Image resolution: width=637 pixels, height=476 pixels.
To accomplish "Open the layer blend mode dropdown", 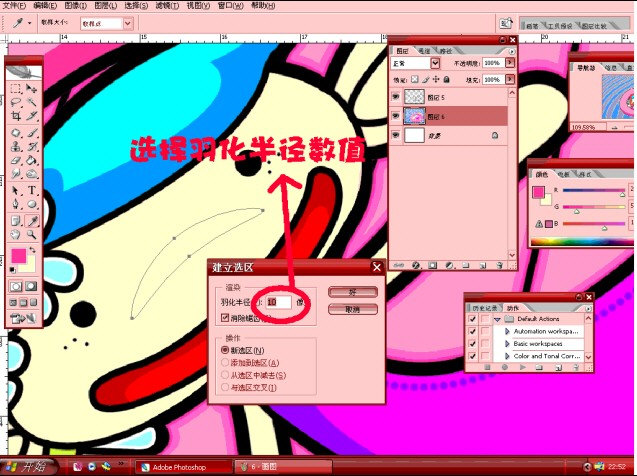I will tap(435, 63).
